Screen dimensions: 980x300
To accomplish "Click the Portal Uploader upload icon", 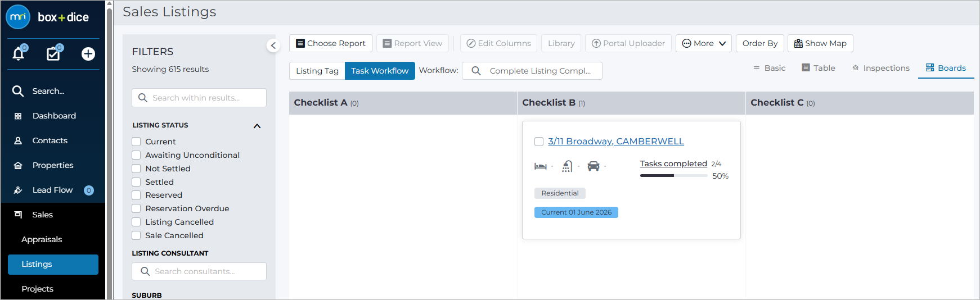I will 596,43.
